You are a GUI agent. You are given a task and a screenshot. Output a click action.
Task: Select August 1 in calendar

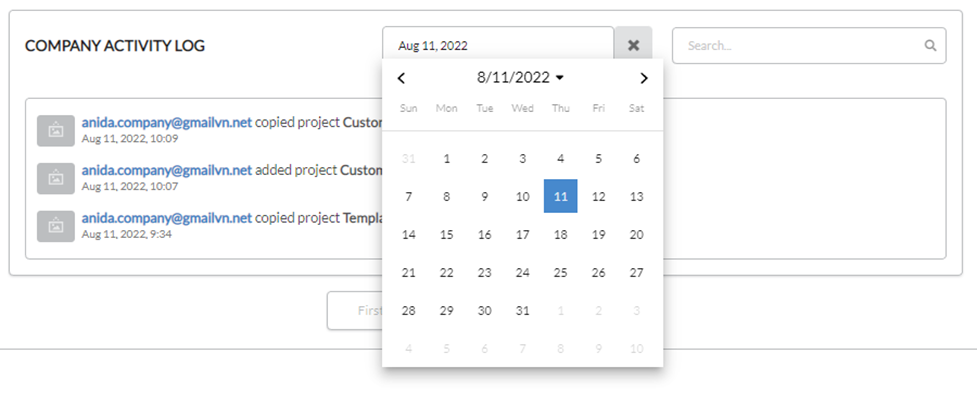[x=447, y=158]
